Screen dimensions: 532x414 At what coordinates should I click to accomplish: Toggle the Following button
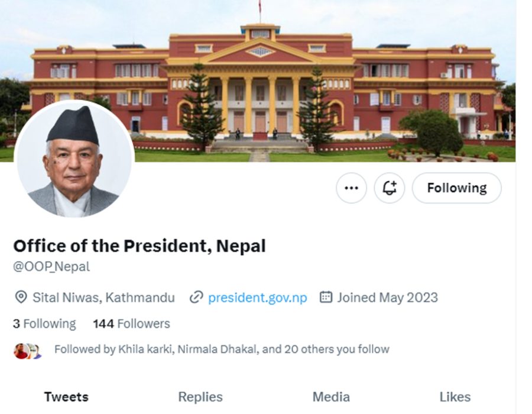(456, 188)
